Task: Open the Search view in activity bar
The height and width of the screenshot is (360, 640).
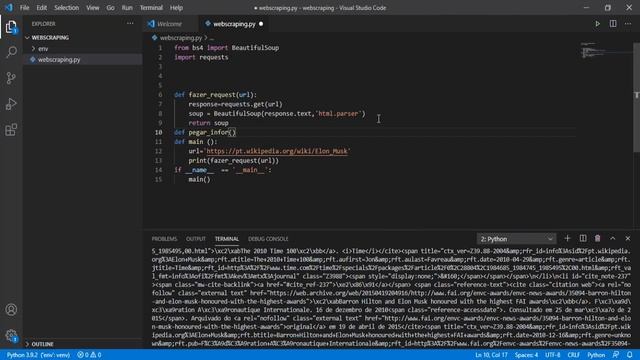Action: 11,52
